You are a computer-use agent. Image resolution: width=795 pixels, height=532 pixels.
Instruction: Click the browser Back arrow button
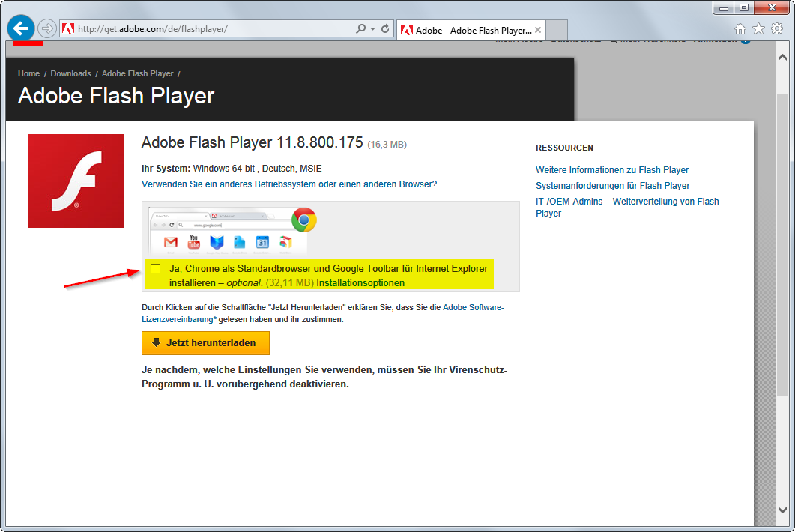coord(21,28)
